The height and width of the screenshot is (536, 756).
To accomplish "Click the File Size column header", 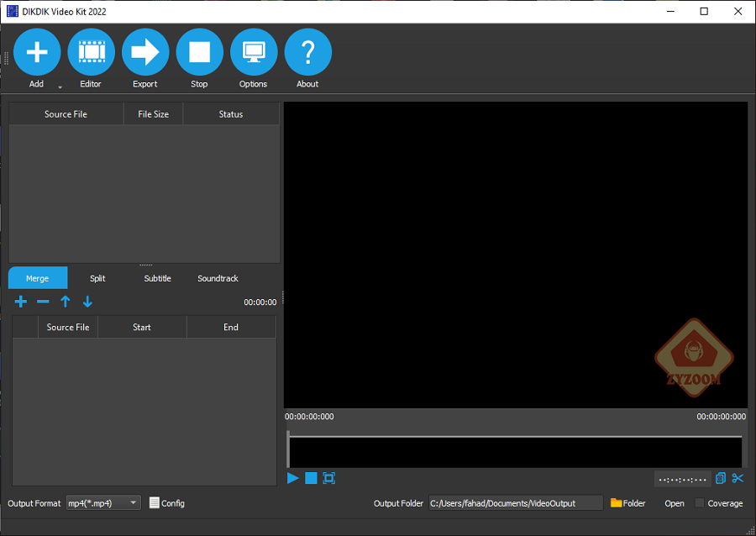I will tap(154, 114).
